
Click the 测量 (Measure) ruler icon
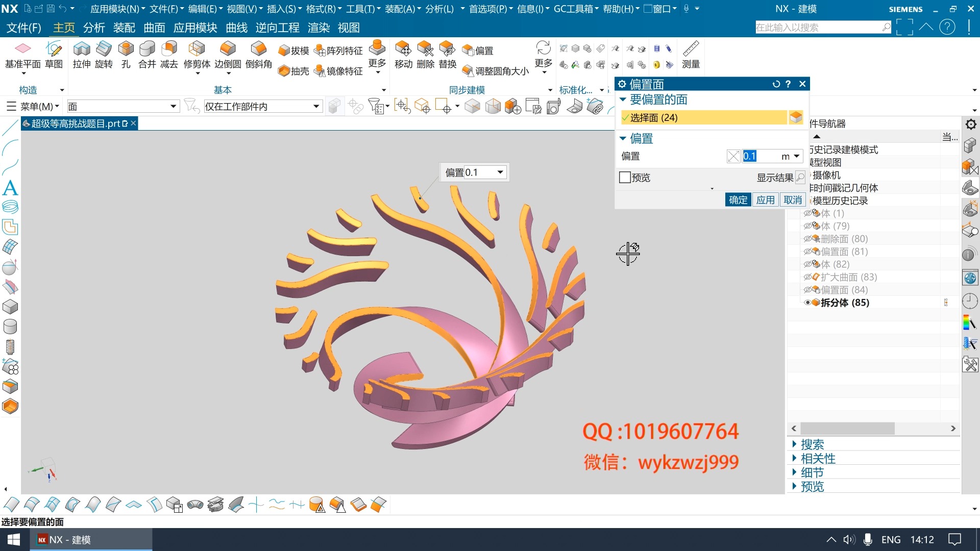[691, 49]
